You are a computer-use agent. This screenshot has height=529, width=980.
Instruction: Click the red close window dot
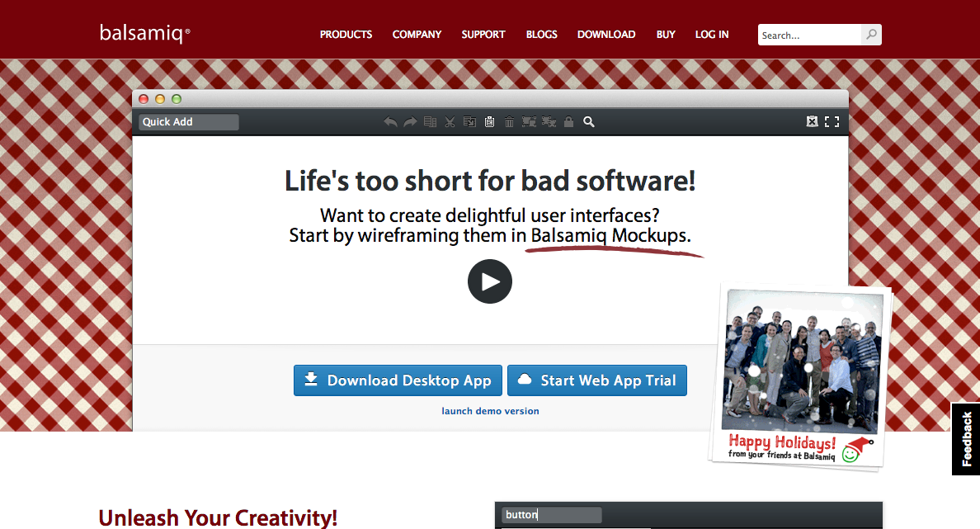coord(144,99)
